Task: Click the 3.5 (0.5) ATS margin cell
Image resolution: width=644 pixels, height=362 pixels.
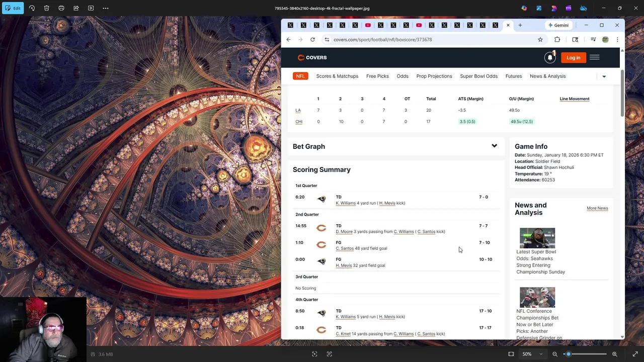Action: click(467, 122)
